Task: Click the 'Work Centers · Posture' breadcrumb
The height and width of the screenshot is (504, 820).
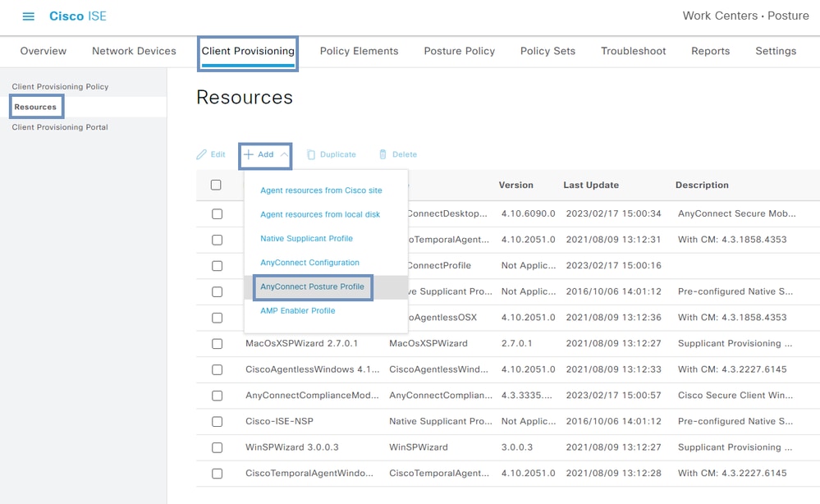Action: pyautogui.click(x=746, y=16)
